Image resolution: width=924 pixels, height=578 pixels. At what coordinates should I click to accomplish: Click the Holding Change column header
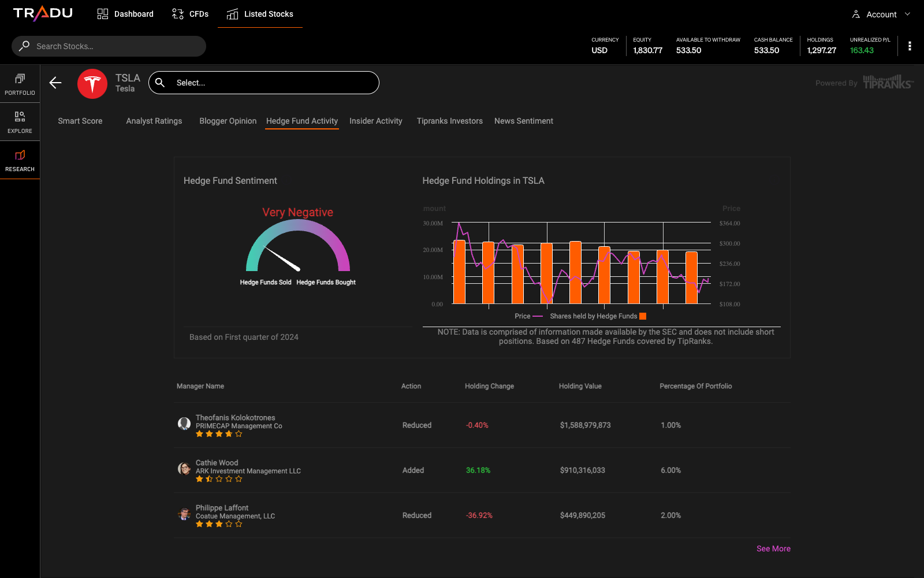(x=490, y=386)
